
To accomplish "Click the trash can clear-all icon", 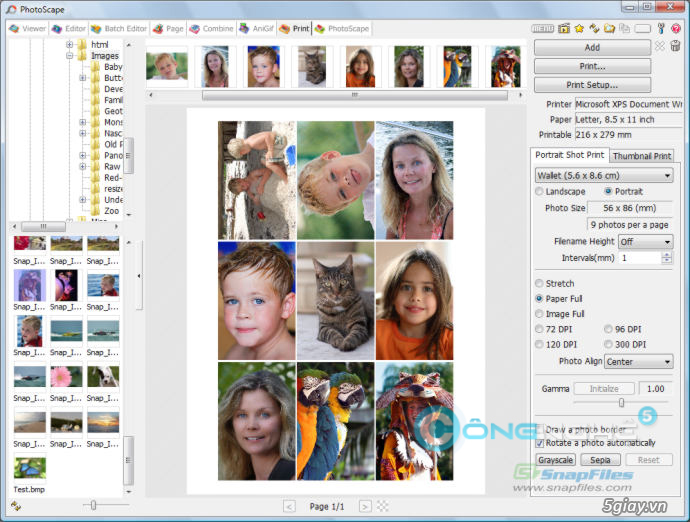I will [x=675, y=47].
